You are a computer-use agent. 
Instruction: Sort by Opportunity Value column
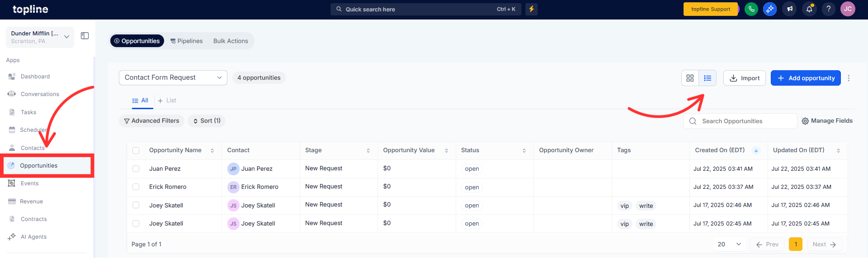[447, 151]
